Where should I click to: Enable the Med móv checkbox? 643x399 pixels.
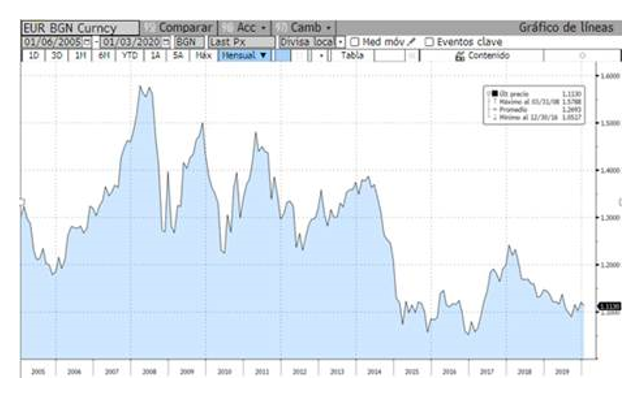pyautogui.click(x=355, y=42)
